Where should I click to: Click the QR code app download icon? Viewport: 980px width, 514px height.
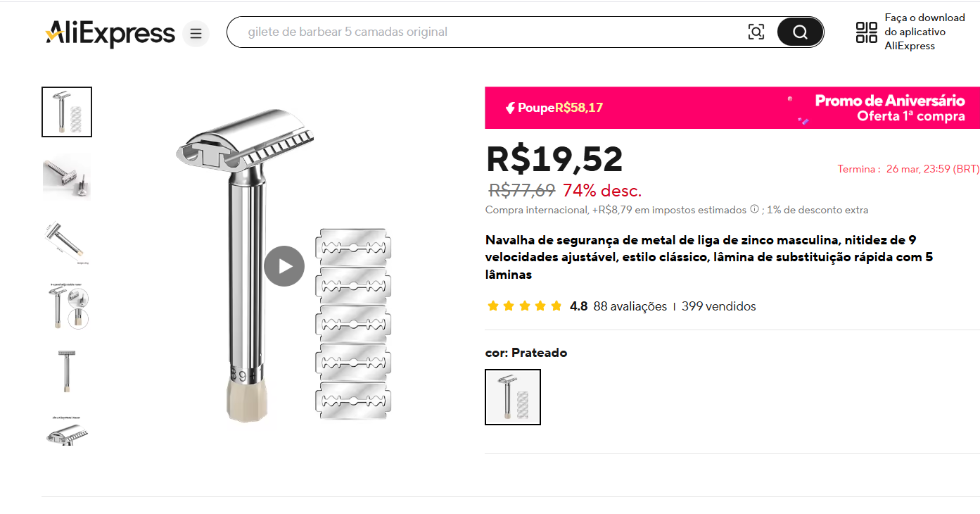[866, 32]
